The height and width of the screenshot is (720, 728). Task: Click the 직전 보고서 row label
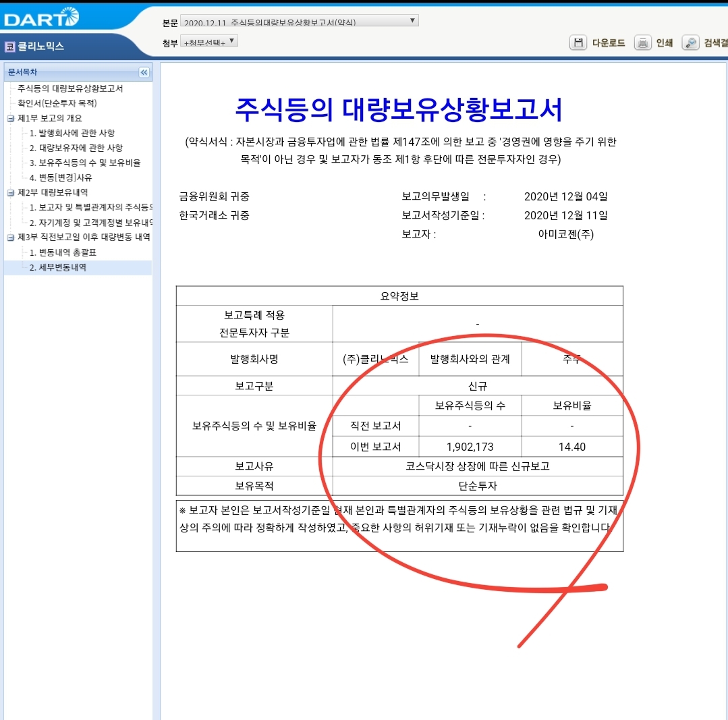[x=376, y=426]
